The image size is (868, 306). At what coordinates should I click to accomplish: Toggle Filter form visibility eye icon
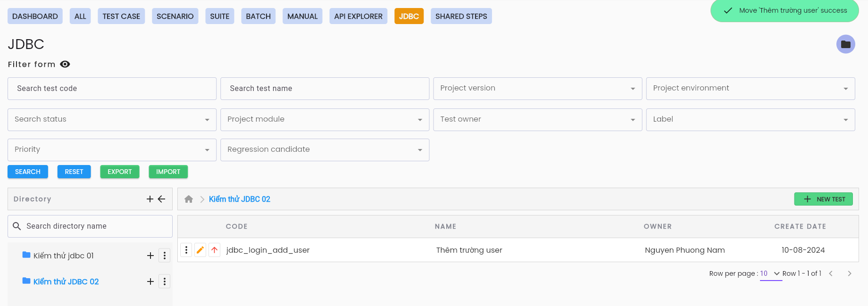coord(65,64)
